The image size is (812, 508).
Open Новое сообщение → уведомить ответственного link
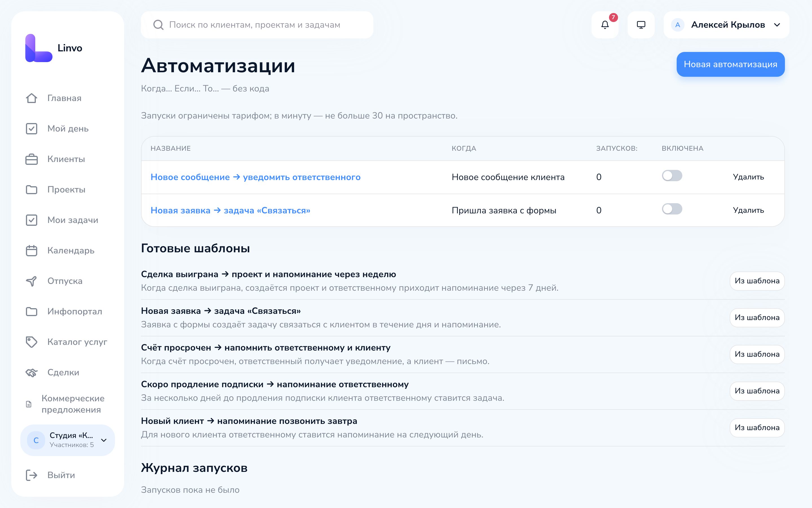[x=255, y=177]
